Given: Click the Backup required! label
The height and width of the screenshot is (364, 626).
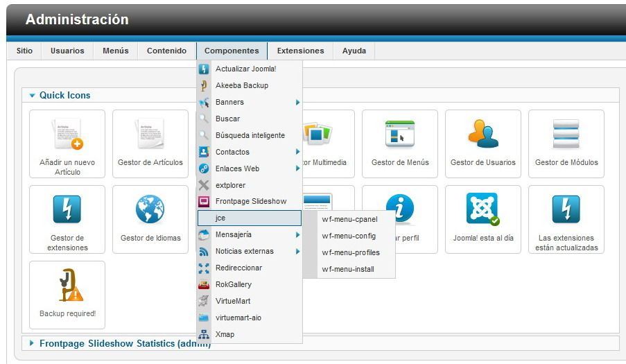Looking at the screenshot, I should 67,313.
